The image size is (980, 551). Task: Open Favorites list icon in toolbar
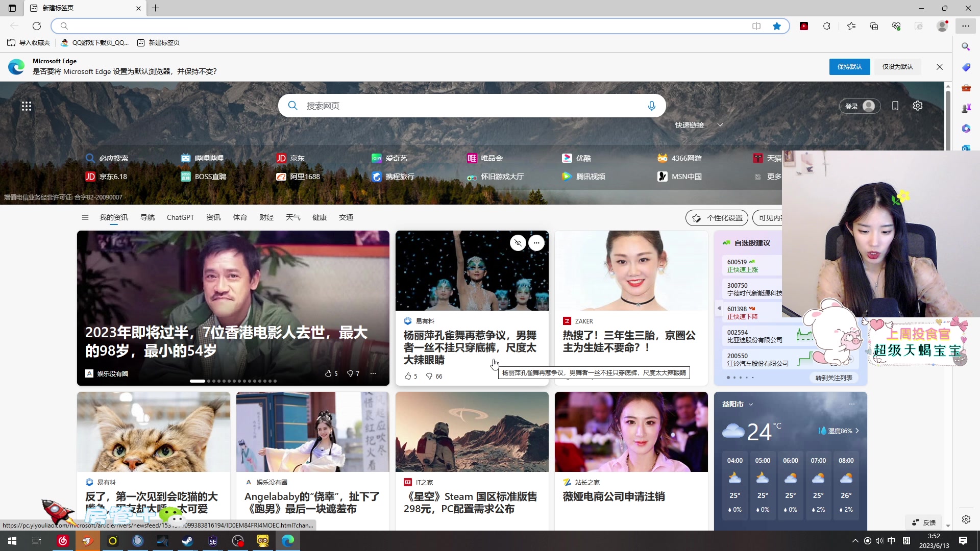click(x=851, y=26)
